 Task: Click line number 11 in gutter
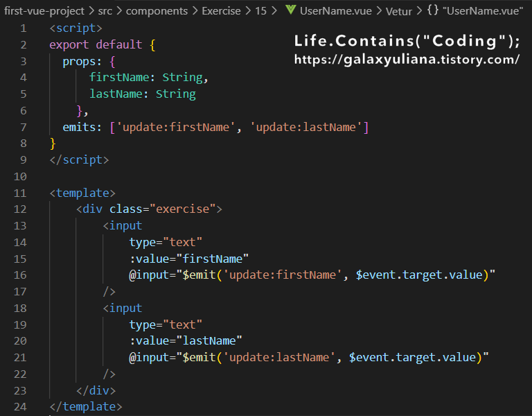(x=20, y=193)
